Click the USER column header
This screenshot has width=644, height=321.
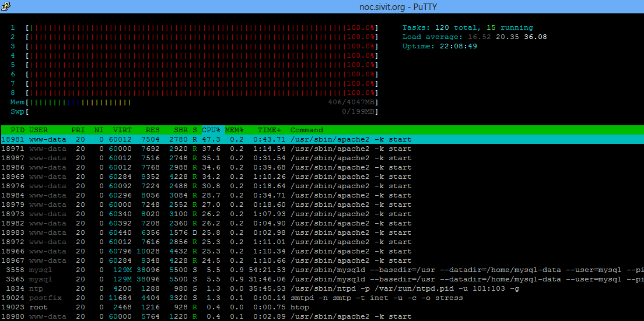click(38, 130)
